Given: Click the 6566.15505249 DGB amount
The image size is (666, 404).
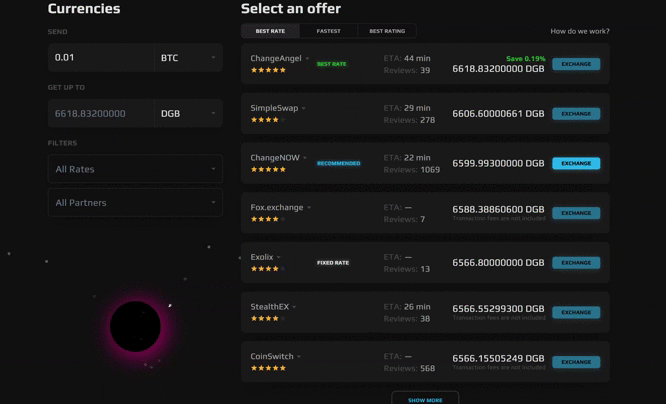Looking at the screenshot, I should pyautogui.click(x=498, y=359).
